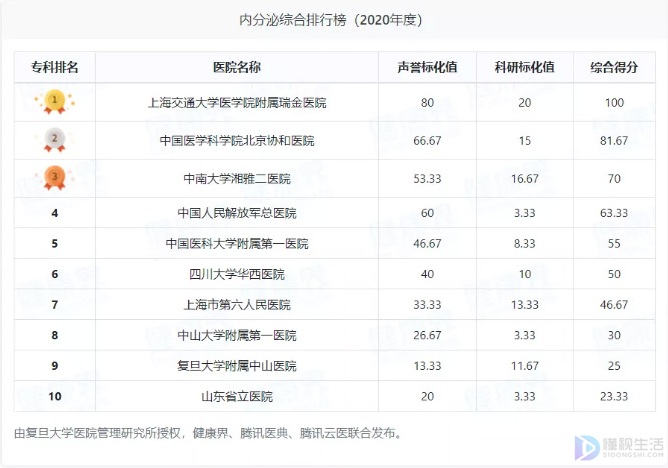Click rank number 7 cell
Image resolution: width=668 pixels, height=468 pixels.
pos(55,305)
